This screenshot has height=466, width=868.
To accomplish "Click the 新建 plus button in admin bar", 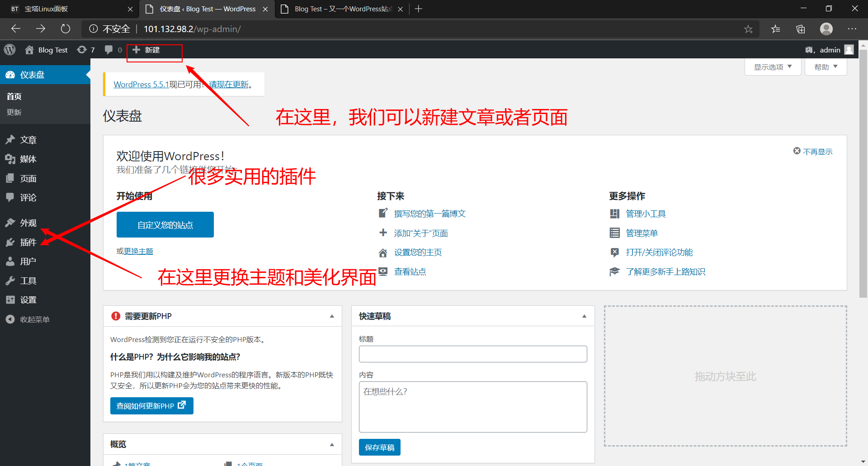I will tap(146, 50).
